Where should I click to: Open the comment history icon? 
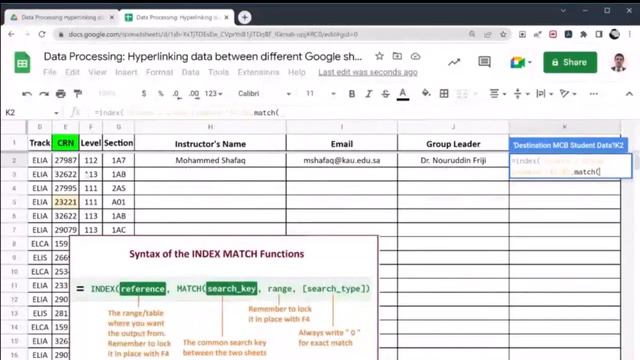click(x=484, y=62)
